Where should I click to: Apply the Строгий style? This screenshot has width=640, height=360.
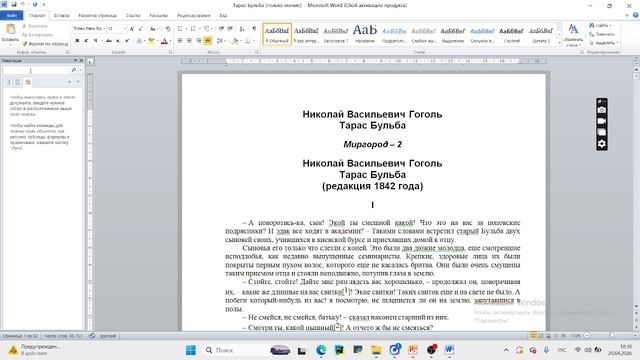(x=511, y=34)
